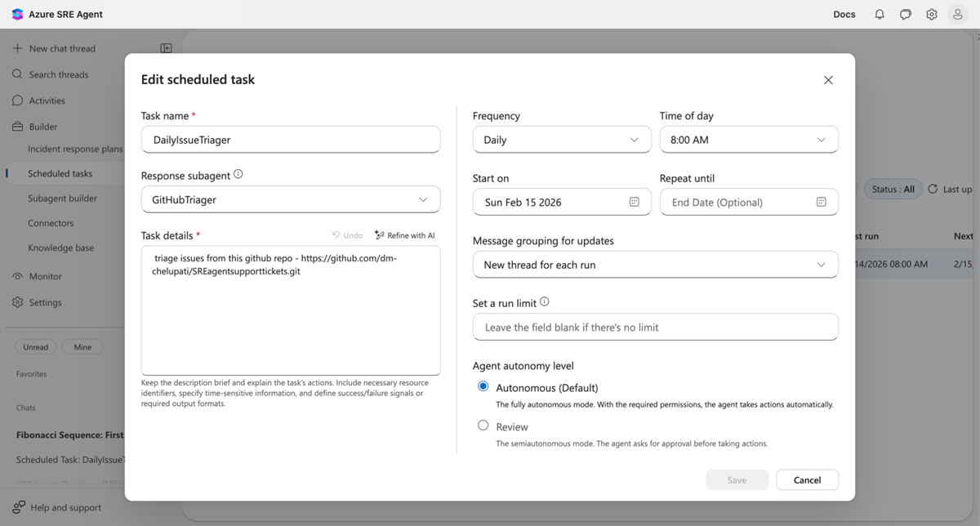Open the settings gear in top bar

click(932, 15)
